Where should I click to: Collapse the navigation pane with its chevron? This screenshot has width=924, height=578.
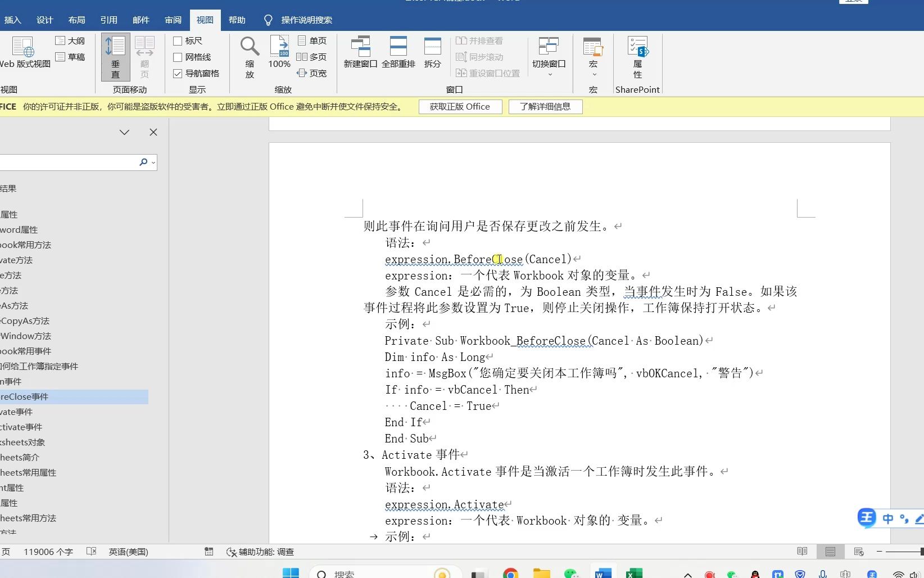[x=124, y=132]
